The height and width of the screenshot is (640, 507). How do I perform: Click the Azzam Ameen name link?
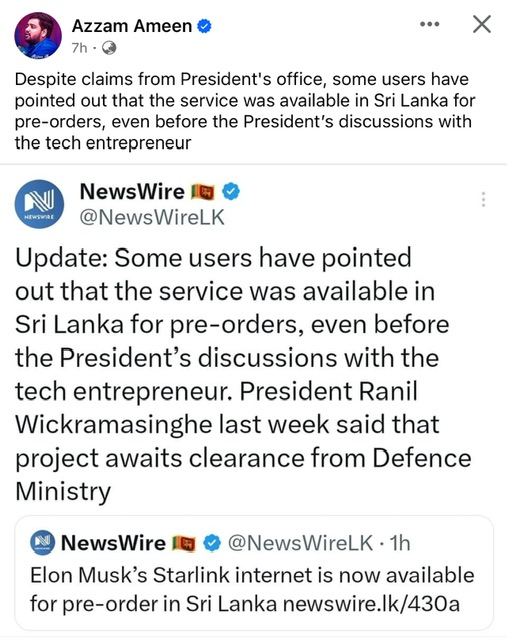[x=131, y=26]
